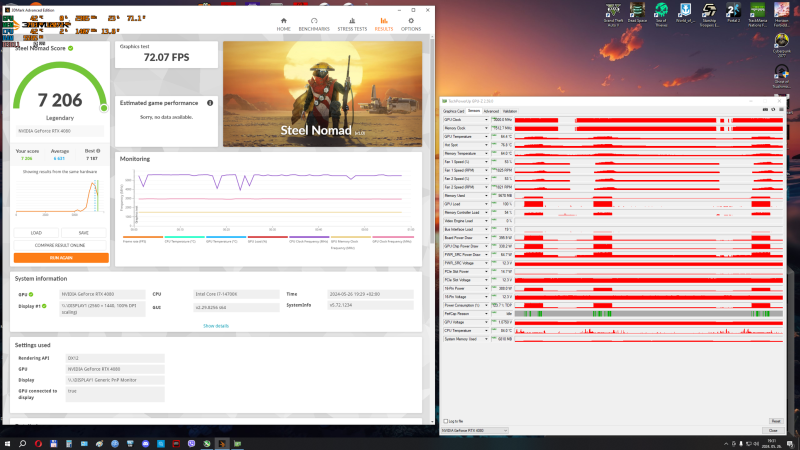Screen dimensions: 800x450
Task: Open the 3DMark Results section
Action: point(384,24)
